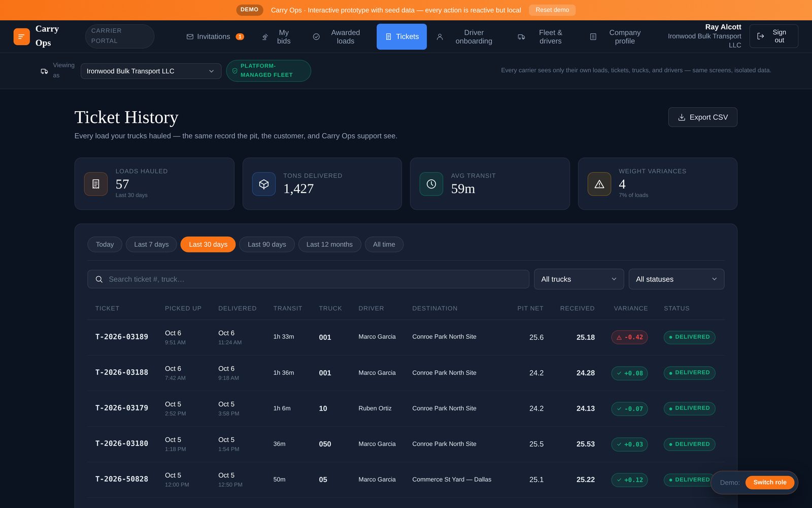Click the Weight Variances warning triangle icon

599,184
